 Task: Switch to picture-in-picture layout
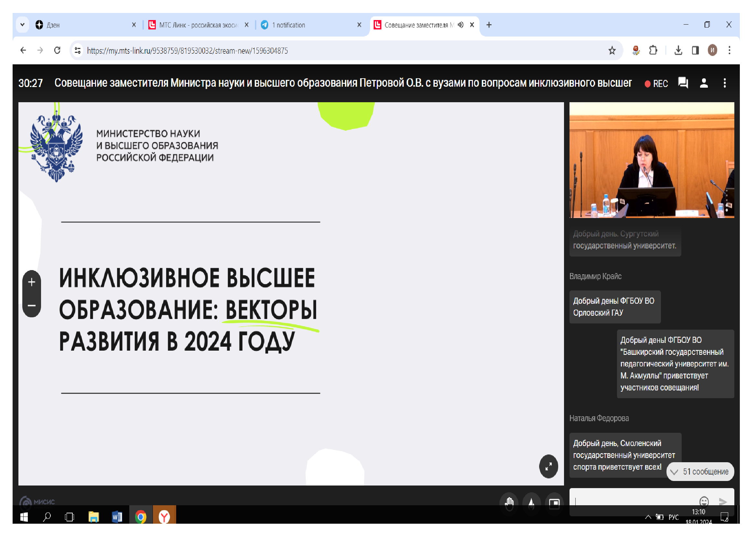tap(554, 503)
